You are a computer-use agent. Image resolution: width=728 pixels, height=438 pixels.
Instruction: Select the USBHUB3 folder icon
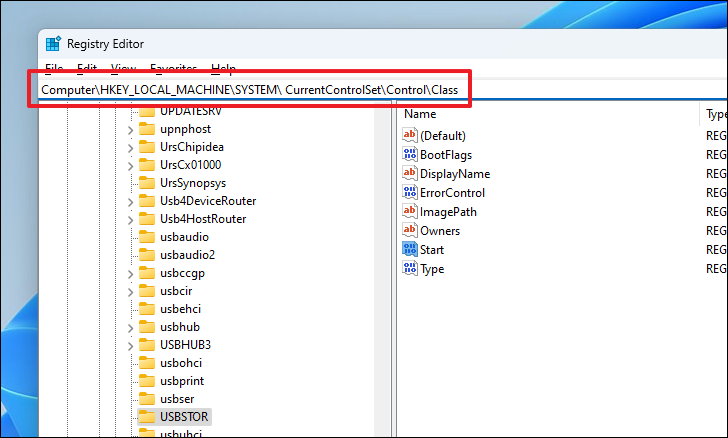[x=147, y=345]
